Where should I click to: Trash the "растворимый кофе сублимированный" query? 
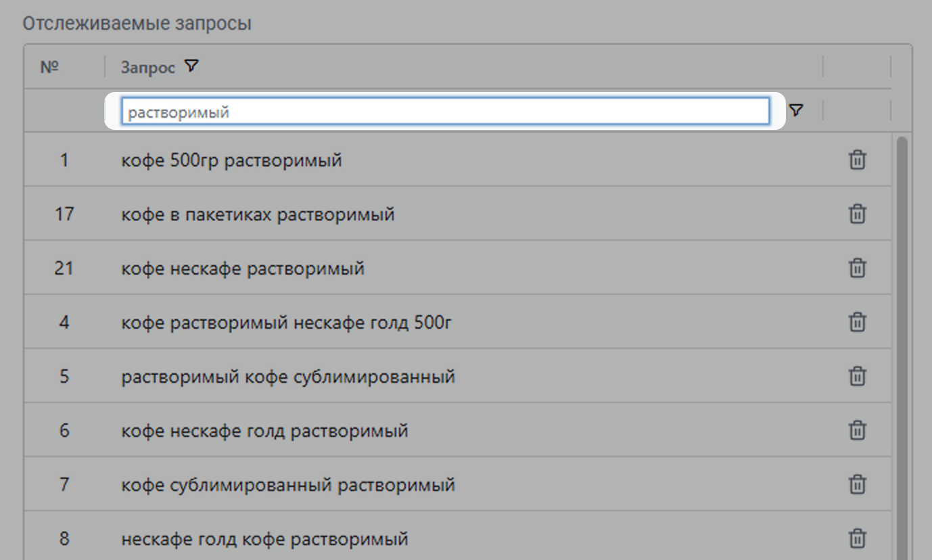click(x=857, y=376)
